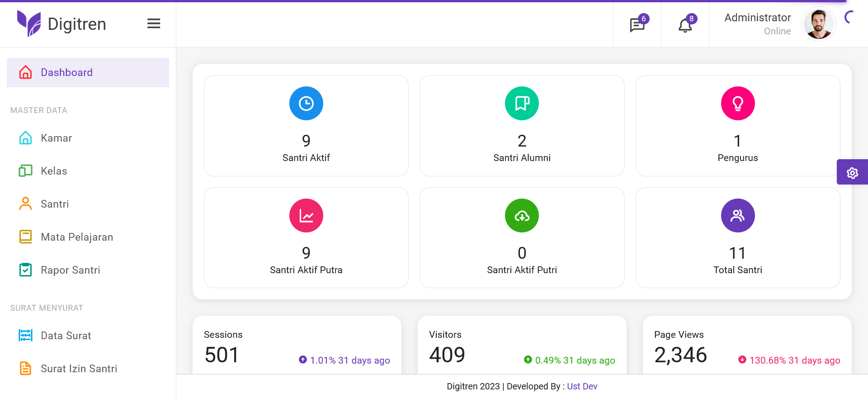The height and width of the screenshot is (398, 868).
Task: Click the green bookmark icon for Santri Alumni
Action: [x=522, y=104]
